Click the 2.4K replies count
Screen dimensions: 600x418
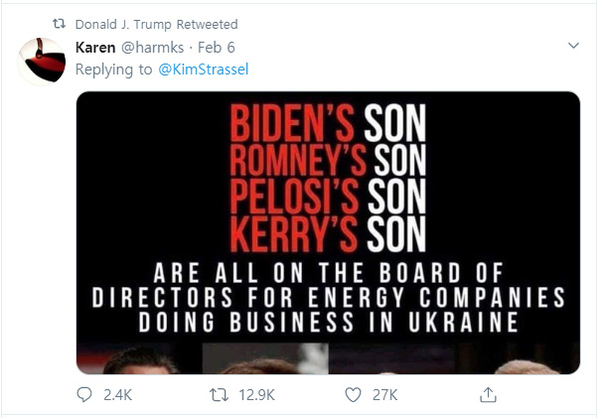(x=118, y=395)
